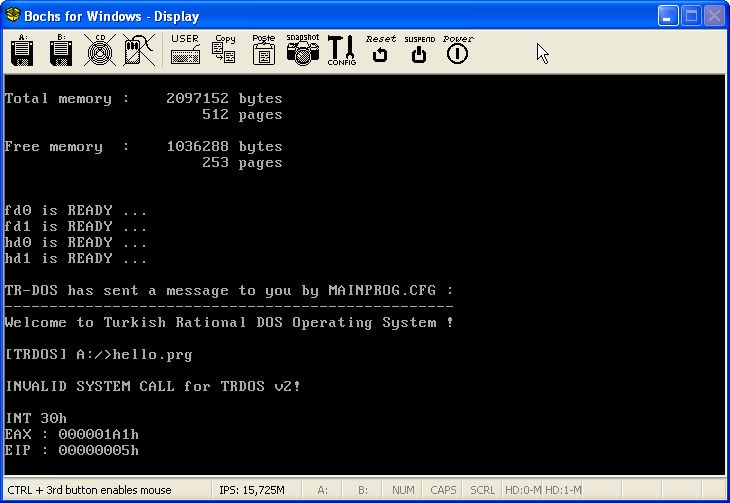Click the Power button icon
Screen dimensions: 730x503
pos(458,49)
